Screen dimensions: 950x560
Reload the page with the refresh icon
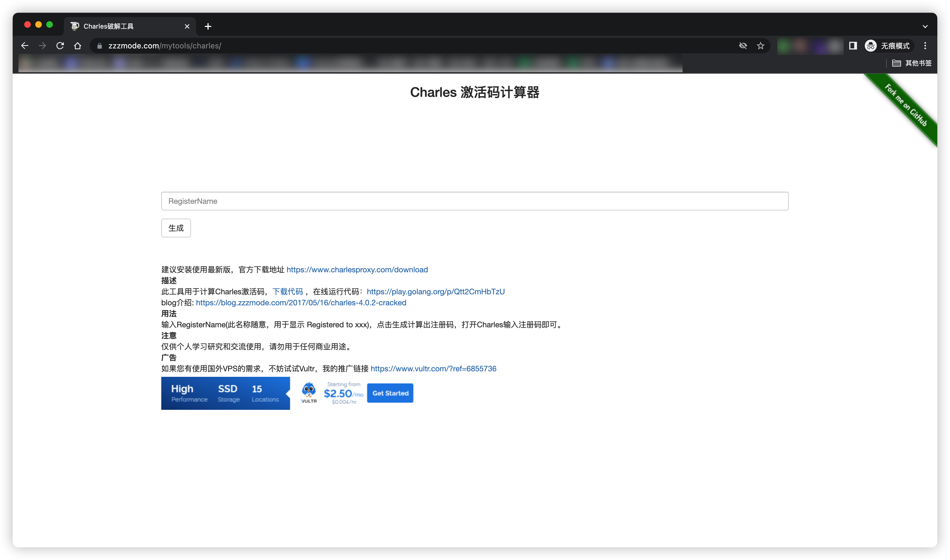pyautogui.click(x=60, y=46)
